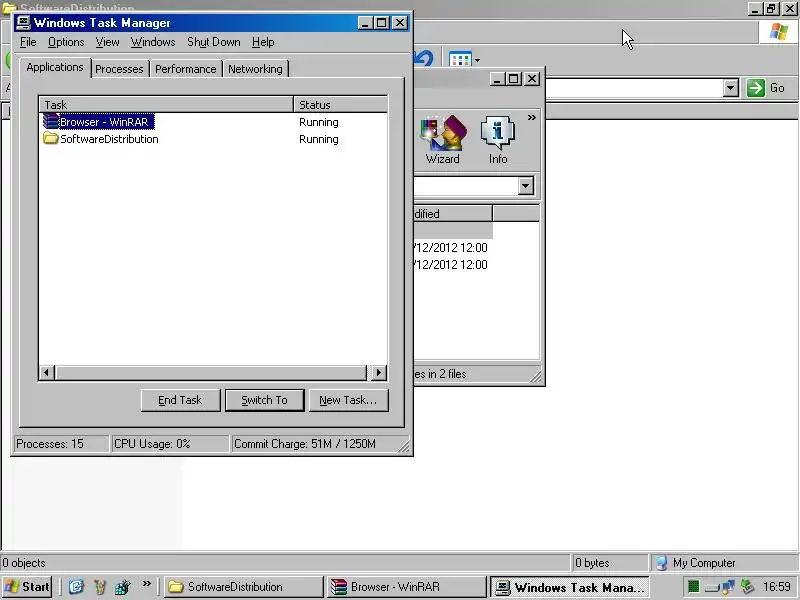
Task: Open the WinRAR path dropdown arrow
Action: click(526, 186)
